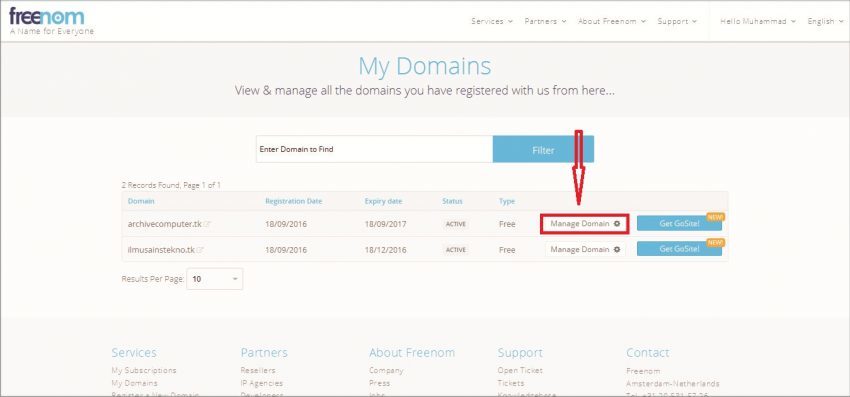Open the English language selector
Viewport: 850px width, 397px height.
click(x=826, y=21)
